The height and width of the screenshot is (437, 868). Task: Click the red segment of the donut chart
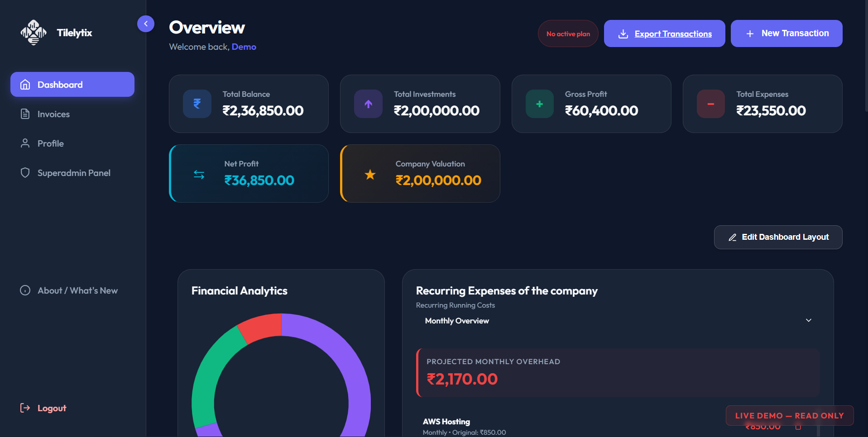point(262,327)
